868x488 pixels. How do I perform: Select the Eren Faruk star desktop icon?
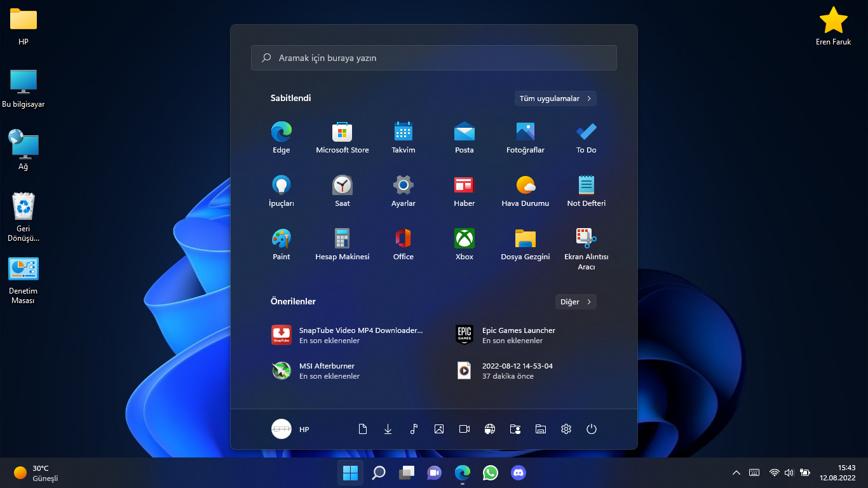[x=833, y=27]
